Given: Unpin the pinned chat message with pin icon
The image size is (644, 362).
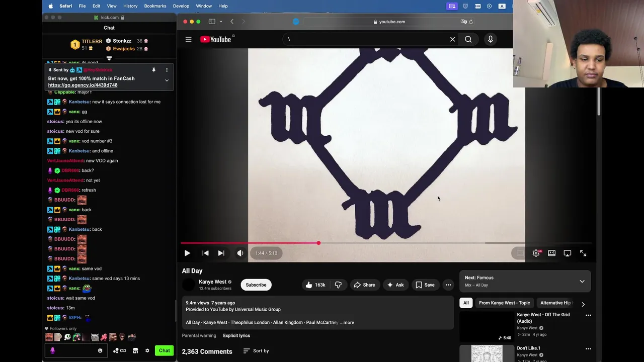Looking at the screenshot, I should pyautogui.click(x=154, y=70).
